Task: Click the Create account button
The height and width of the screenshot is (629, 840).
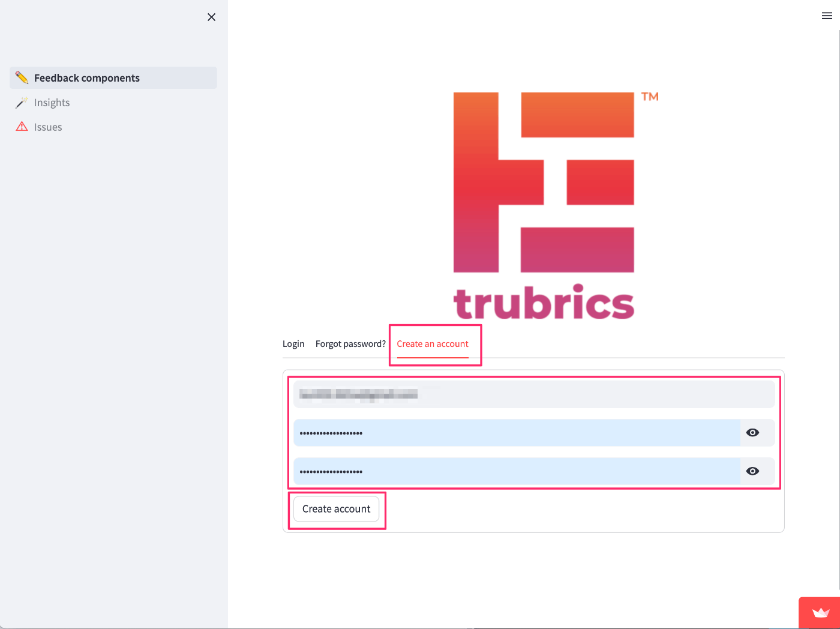Action: (337, 509)
